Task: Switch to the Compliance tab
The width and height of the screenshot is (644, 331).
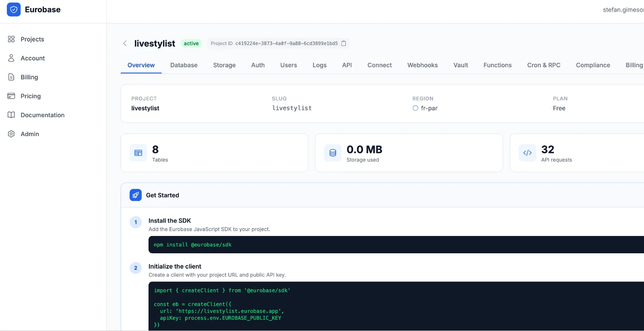Action: point(593,65)
